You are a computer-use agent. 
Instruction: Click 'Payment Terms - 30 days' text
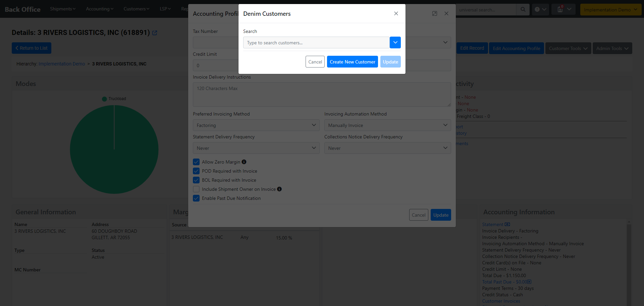(508, 288)
